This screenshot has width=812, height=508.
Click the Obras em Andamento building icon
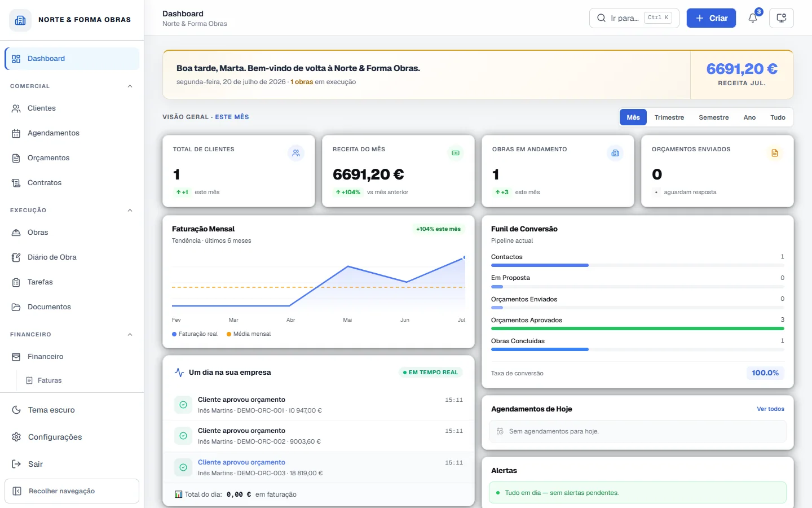pos(615,153)
